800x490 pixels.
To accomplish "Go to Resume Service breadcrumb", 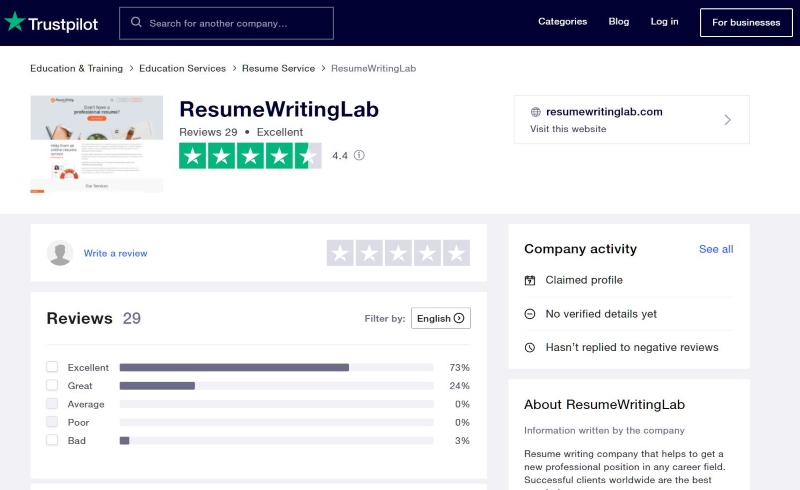I will coord(278,68).
